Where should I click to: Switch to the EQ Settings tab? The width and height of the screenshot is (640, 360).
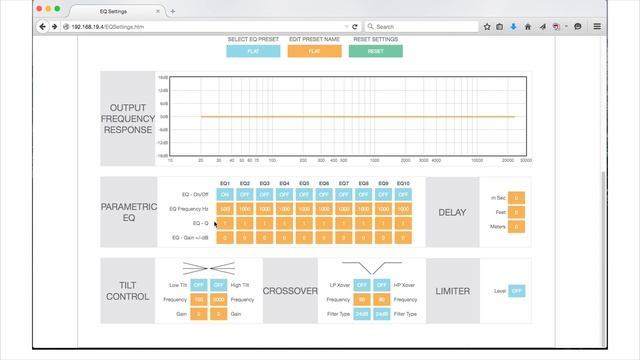113,11
